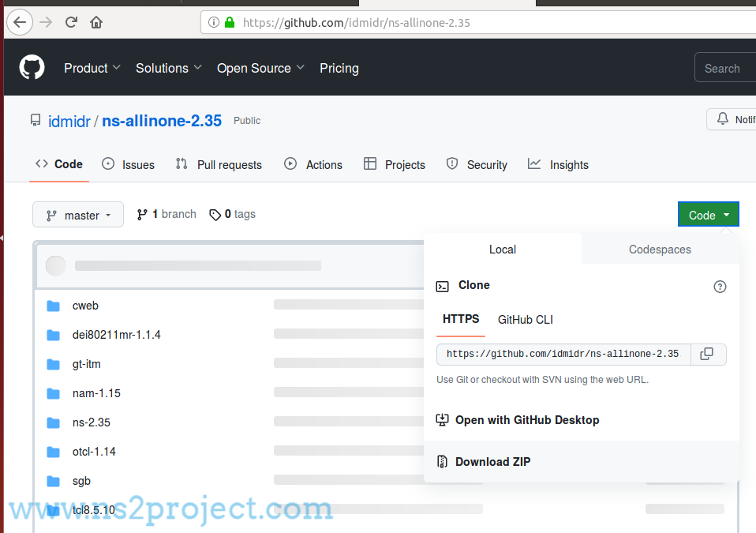The width and height of the screenshot is (756, 533).
Task: Click the desktop download icon
Action: (x=442, y=420)
